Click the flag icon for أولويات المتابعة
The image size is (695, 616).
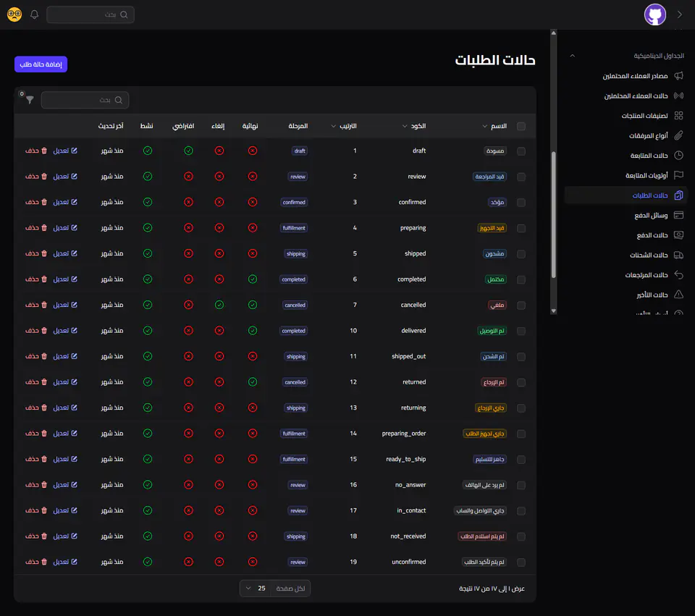pos(678,175)
